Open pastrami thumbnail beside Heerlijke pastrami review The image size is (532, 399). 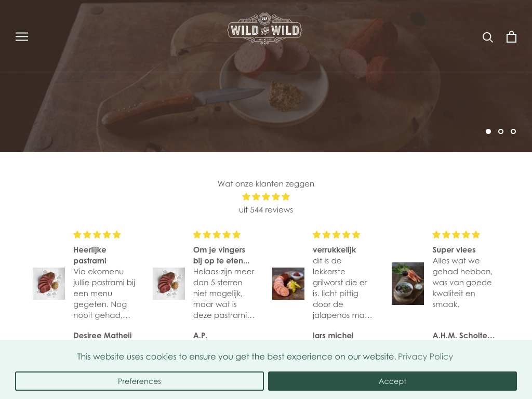tap(49, 284)
